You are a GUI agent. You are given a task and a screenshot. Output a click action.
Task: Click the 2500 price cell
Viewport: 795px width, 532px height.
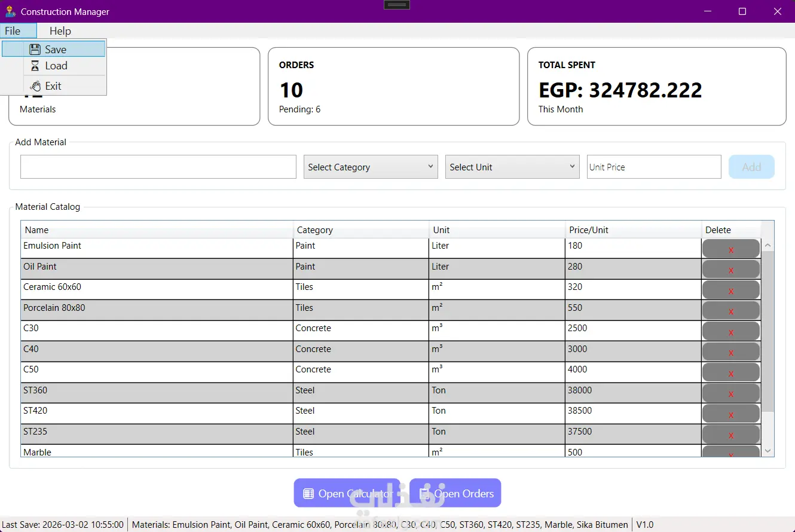633,331
